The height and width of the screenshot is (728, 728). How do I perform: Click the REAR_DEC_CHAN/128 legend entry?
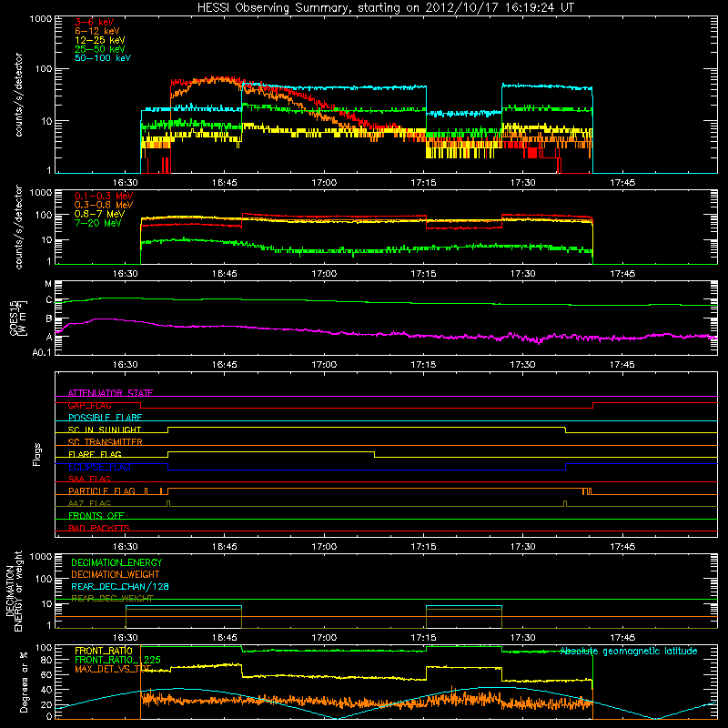[120, 587]
